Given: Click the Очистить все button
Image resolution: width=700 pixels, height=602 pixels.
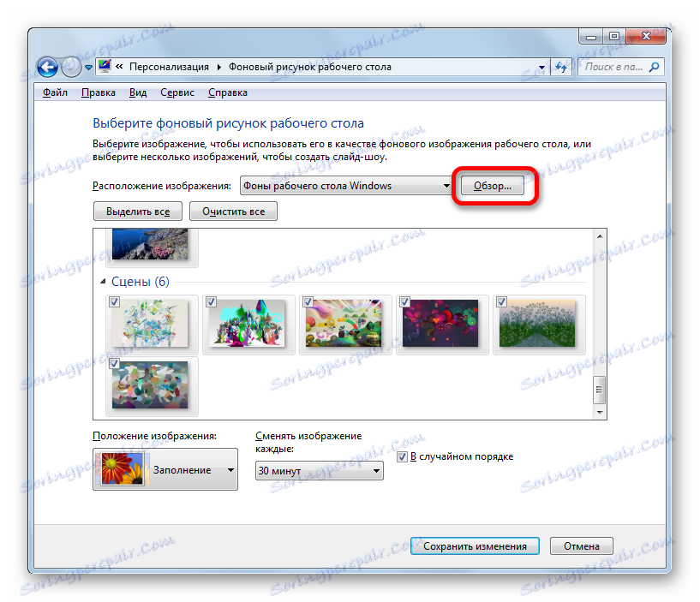Looking at the screenshot, I should coord(234,211).
